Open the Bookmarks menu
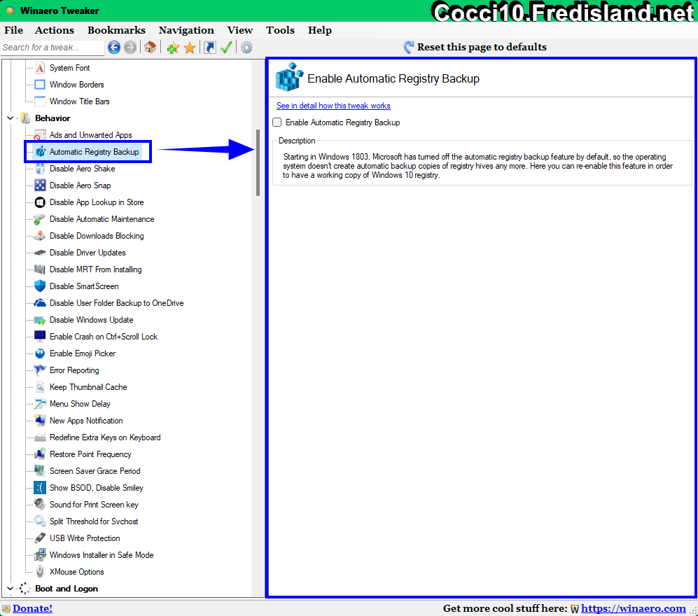The image size is (698, 616). (x=116, y=30)
